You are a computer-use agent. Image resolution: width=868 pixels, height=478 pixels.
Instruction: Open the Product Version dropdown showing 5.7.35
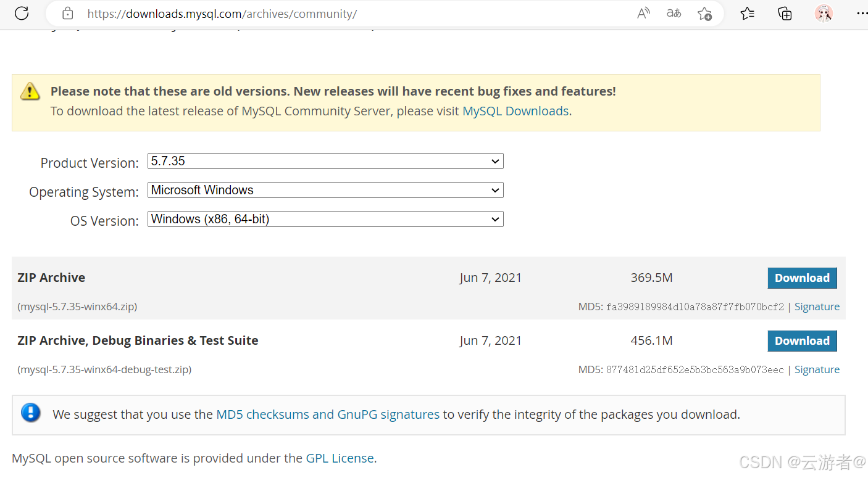(325, 161)
